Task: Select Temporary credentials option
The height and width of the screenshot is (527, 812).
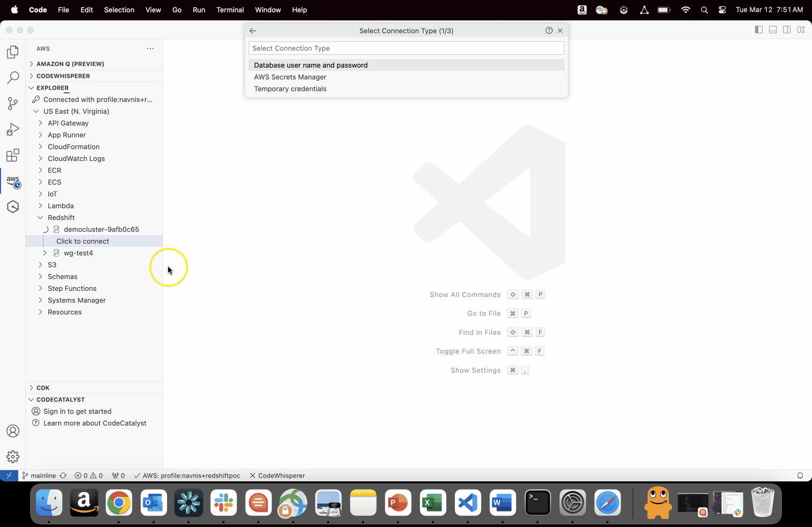Action: point(407,89)
